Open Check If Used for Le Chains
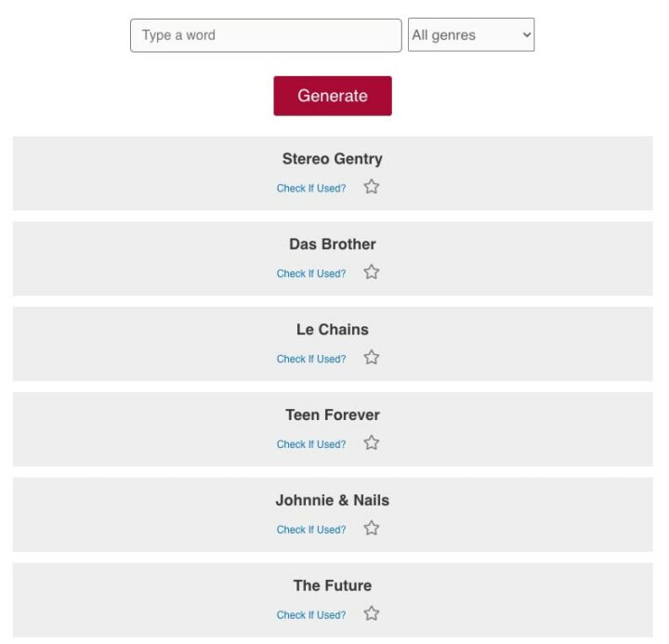This screenshot has width=669, height=644. 311,360
